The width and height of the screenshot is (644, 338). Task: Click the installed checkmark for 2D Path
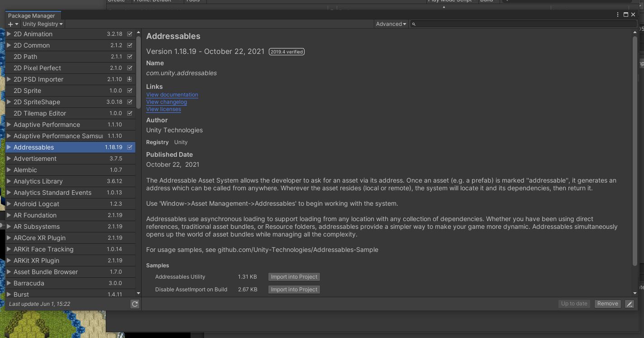[130, 57]
